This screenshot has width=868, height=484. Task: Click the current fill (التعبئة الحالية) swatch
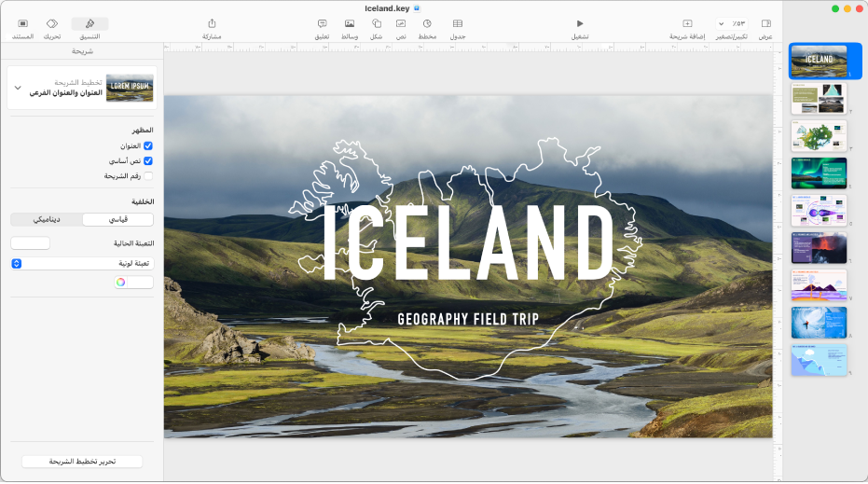tap(31, 243)
